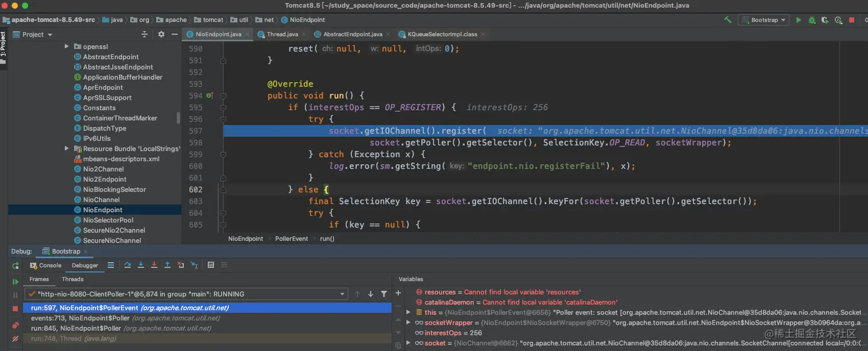Click the red Force Step Into icon

coord(154,265)
